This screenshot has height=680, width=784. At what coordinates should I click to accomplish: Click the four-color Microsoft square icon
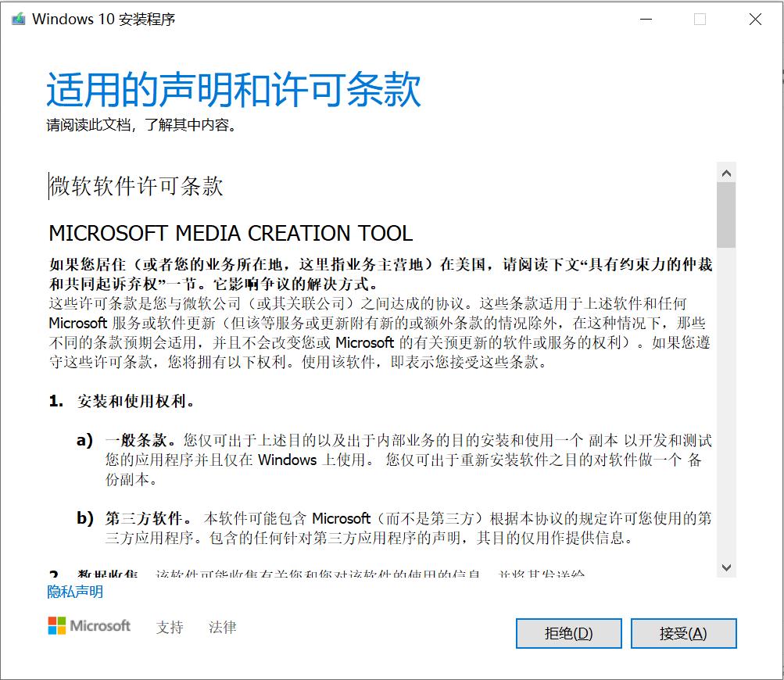coord(55,625)
